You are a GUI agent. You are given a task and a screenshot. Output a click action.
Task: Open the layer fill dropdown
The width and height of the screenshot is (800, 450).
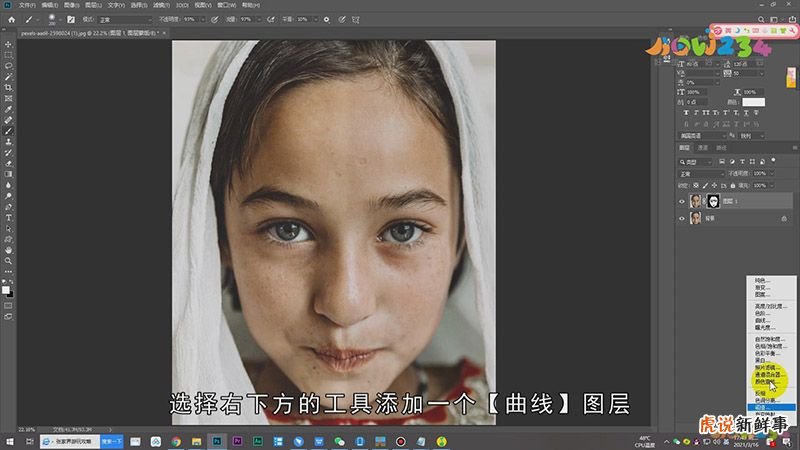[771, 186]
